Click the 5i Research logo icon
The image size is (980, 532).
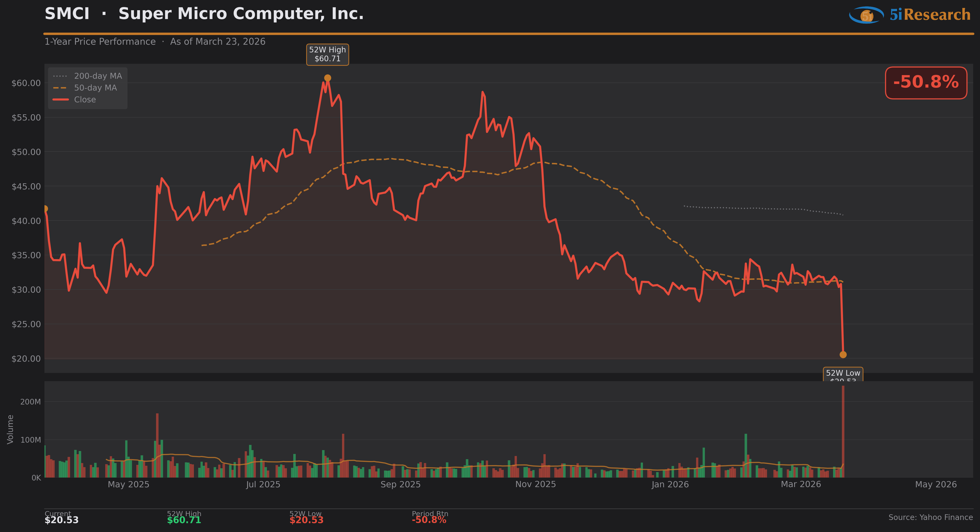click(866, 15)
